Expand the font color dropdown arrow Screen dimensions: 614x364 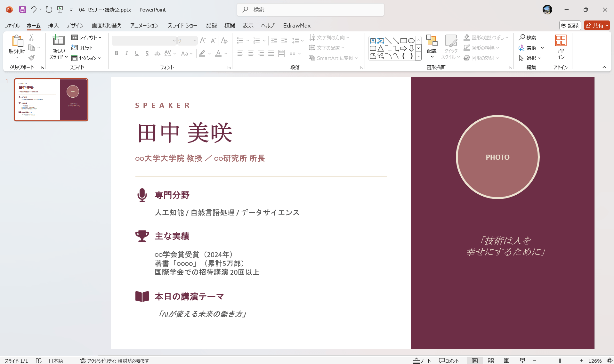(226, 54)
